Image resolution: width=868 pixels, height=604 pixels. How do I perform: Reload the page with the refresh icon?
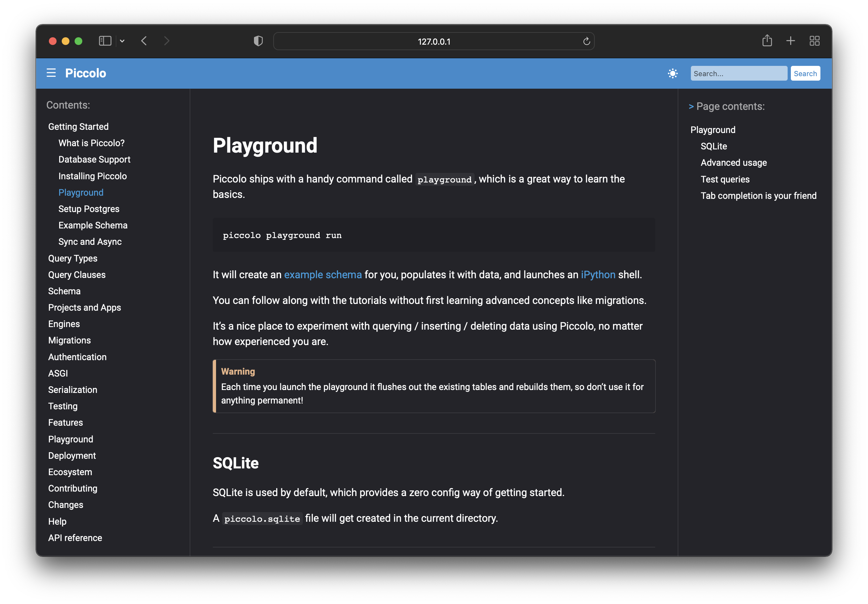(586, 41)
